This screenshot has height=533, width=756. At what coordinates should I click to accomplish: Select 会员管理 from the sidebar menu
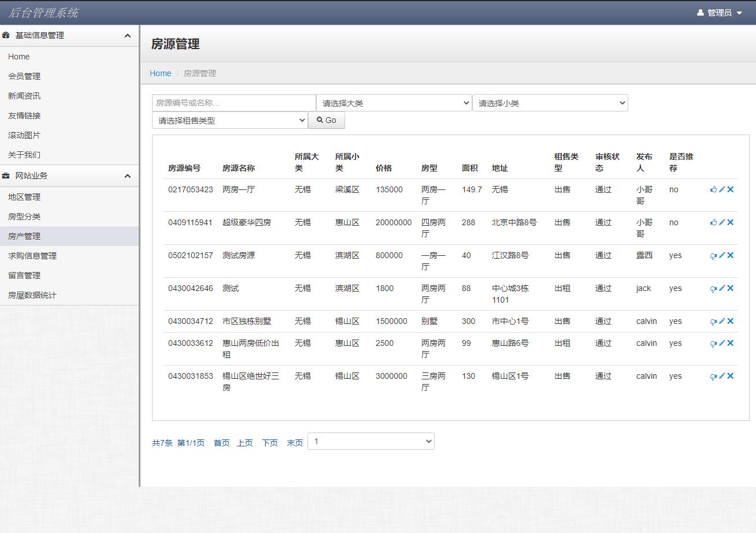tap(24, 76)
